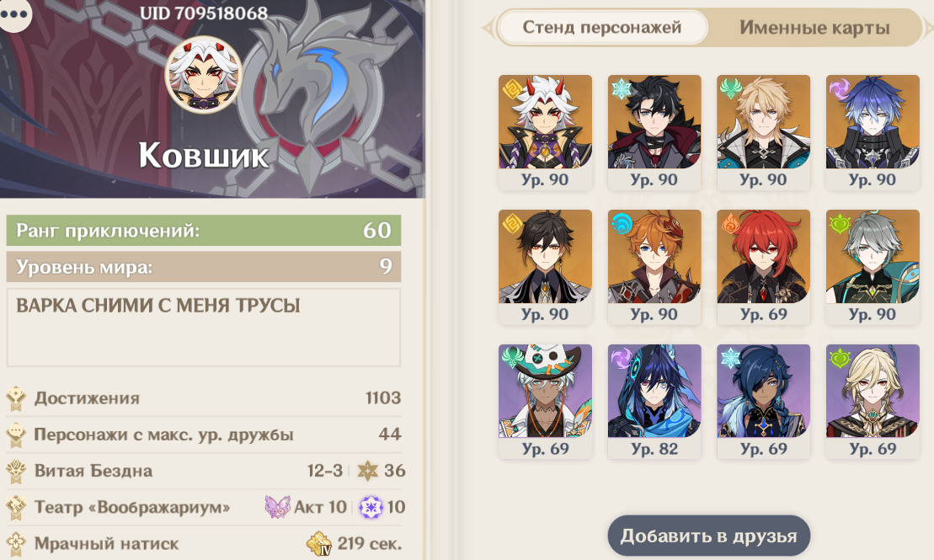Click the Imaginarium Theater row icon
934x560 pixels.
pos(17,507)
